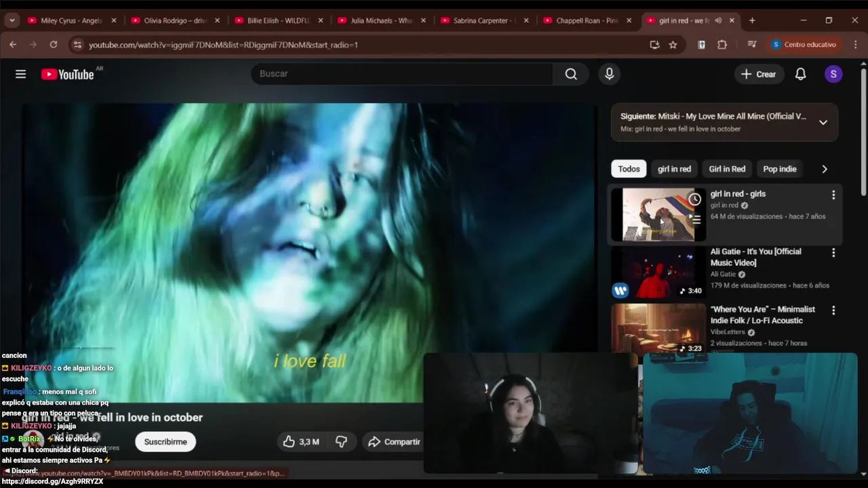
Task: Open options menu for 'Where You Are' video
Action: click(x=833, y=310)
